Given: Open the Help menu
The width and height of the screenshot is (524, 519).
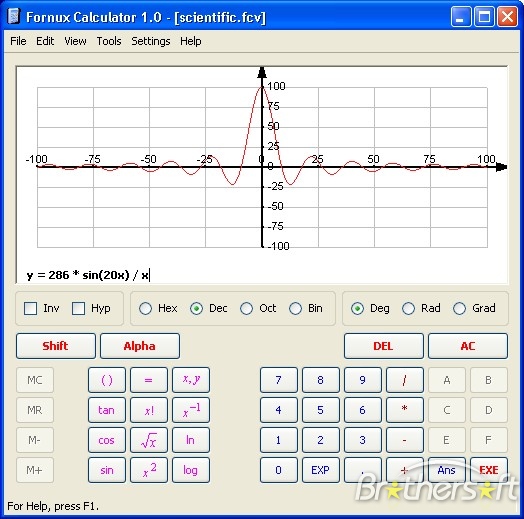Looking at the screenshot, I should click(190, 41).
